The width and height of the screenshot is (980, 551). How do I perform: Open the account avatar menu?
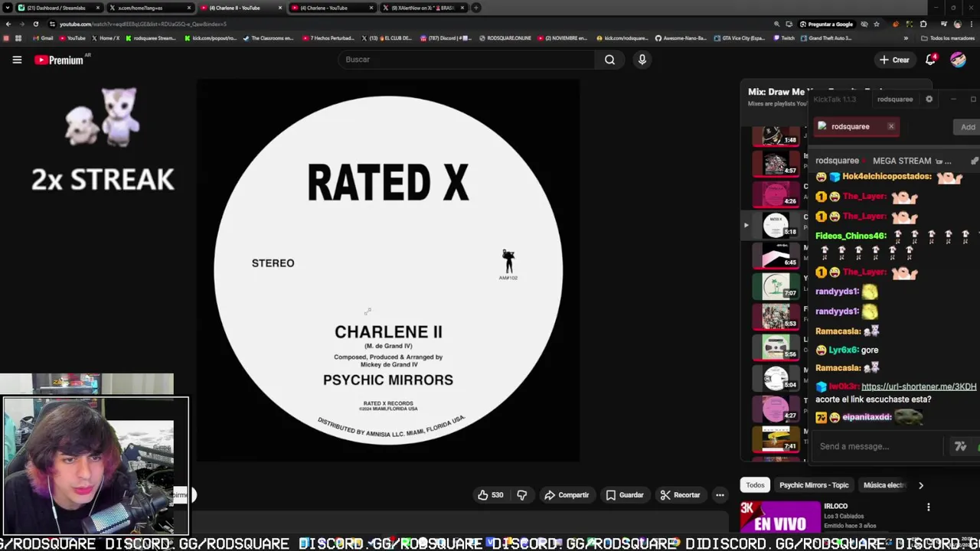point(959,60)
